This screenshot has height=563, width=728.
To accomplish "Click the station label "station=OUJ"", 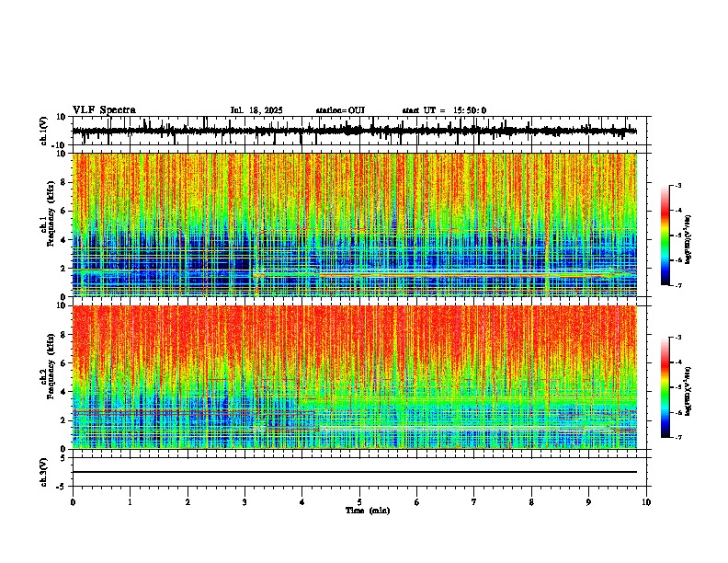I will [340, 110].
